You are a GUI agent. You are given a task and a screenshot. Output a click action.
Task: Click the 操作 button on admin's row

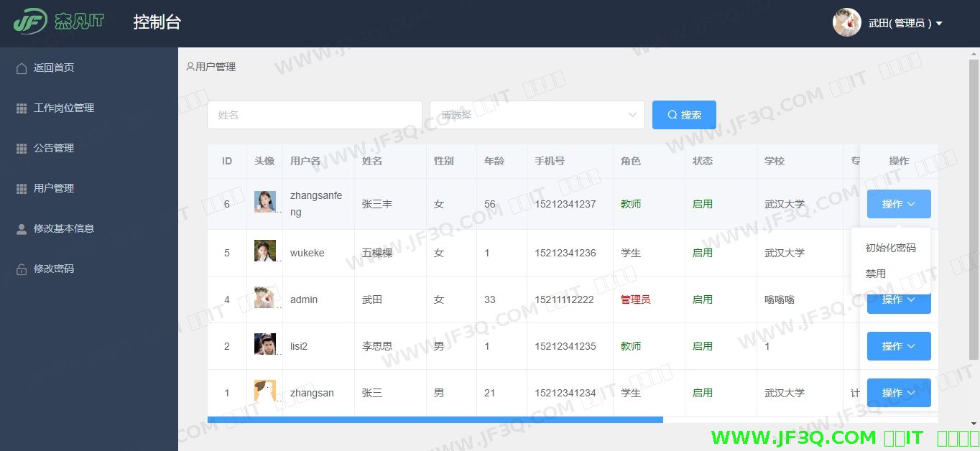pyautogui.click(x=898, y=299)
